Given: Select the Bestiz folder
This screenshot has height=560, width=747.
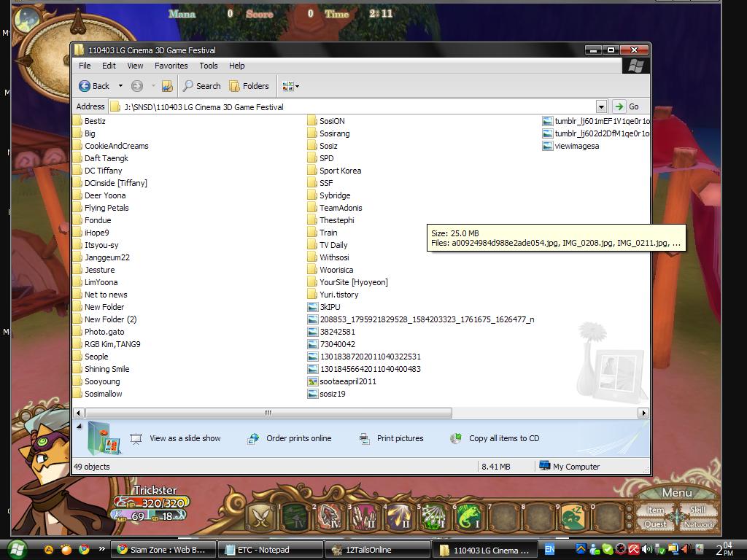Looking at the screenshot, I should [90, 121].
